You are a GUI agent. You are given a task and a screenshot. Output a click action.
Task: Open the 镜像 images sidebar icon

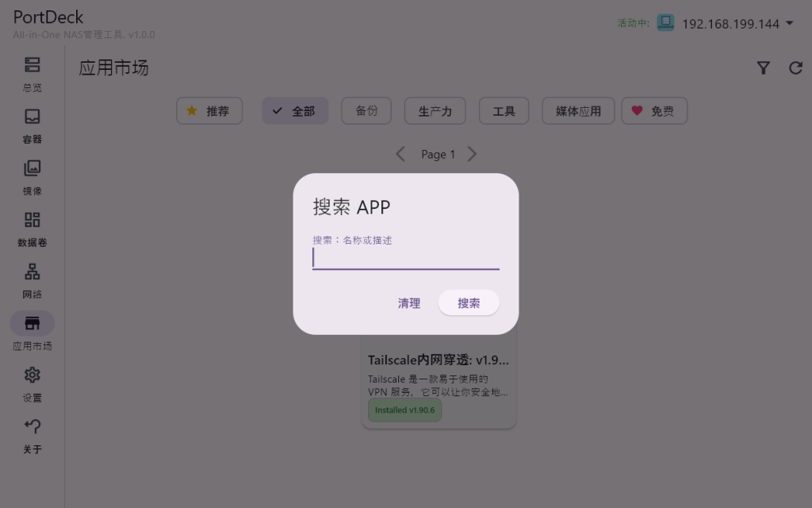[x=32, y=168]
